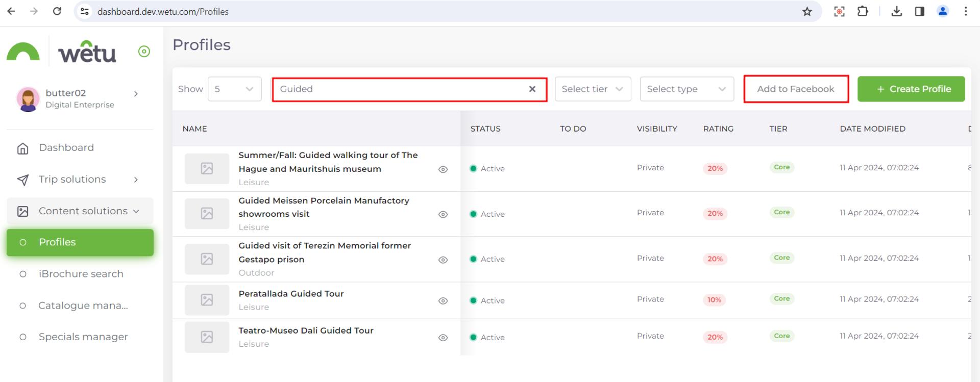This screenshot has height=382, width=980.
Task: Toggle visibility eye for Peratallada Guided Tour
Action: point(443,301)
